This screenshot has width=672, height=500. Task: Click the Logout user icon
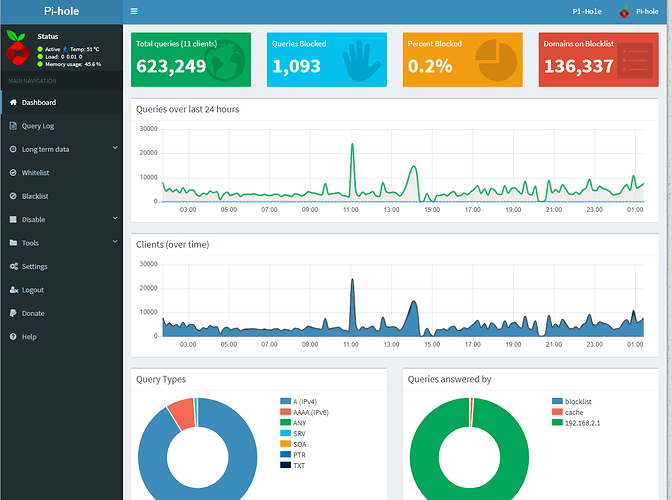[x=14, y=290]
